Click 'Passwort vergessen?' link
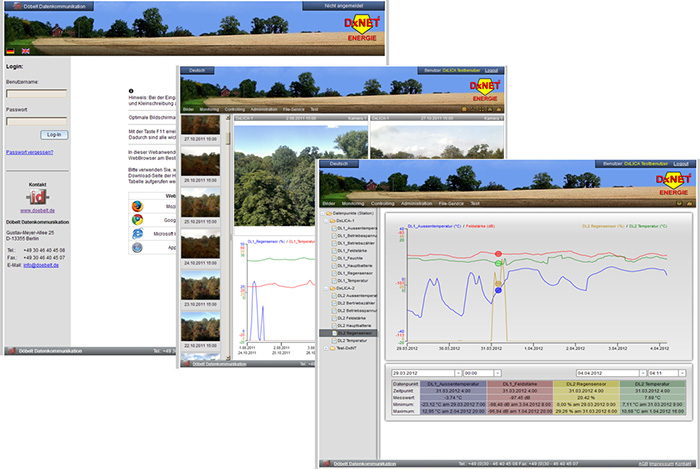 tap(29, 152)
